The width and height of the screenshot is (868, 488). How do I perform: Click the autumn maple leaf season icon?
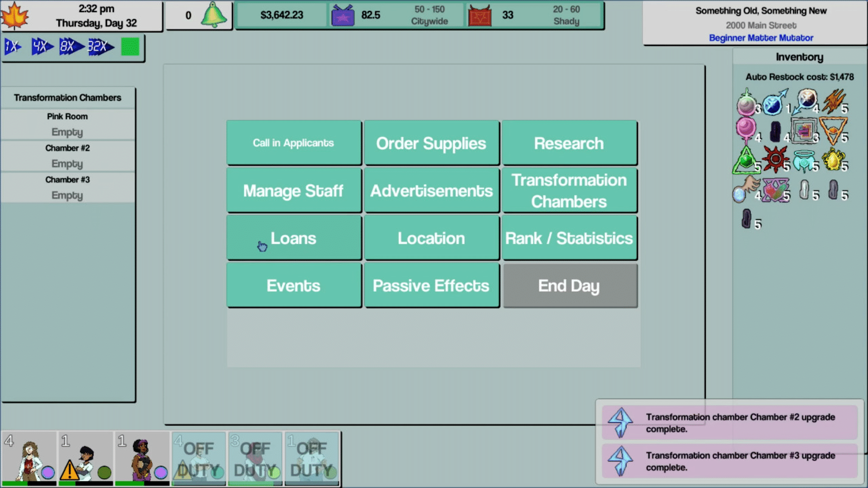14,15
